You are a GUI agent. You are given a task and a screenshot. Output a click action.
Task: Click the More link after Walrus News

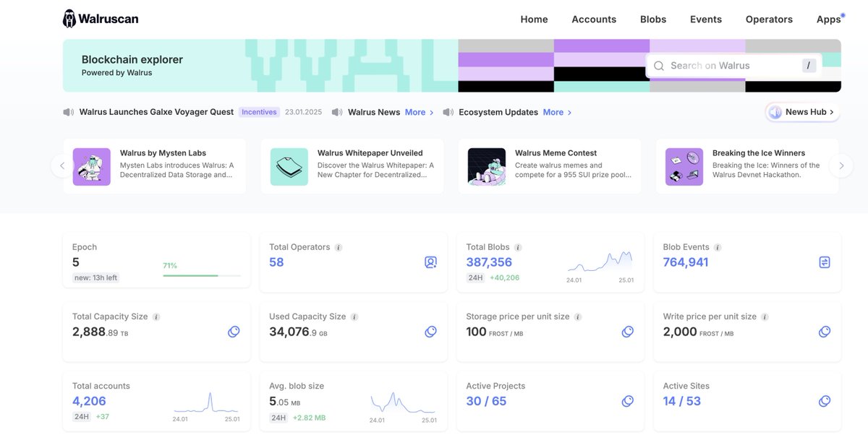point(420,112)
